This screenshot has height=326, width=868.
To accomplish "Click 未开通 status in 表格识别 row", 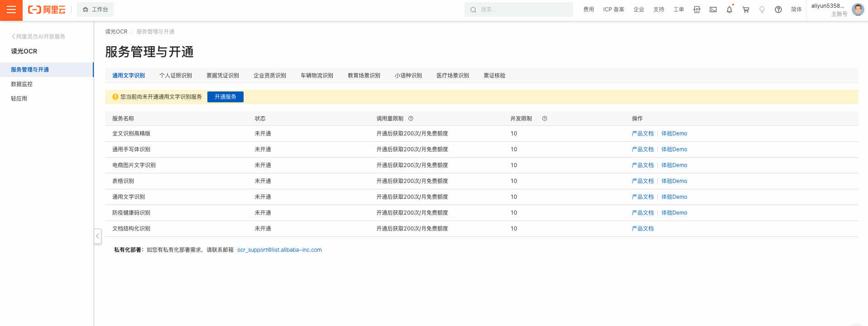I will [263, 181].
